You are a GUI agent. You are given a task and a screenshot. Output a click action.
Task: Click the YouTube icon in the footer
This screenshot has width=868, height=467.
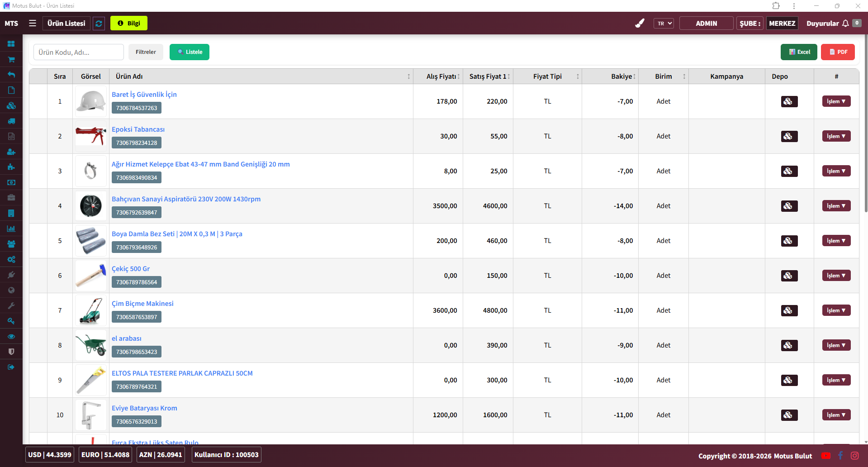click(x=825, y=456)
